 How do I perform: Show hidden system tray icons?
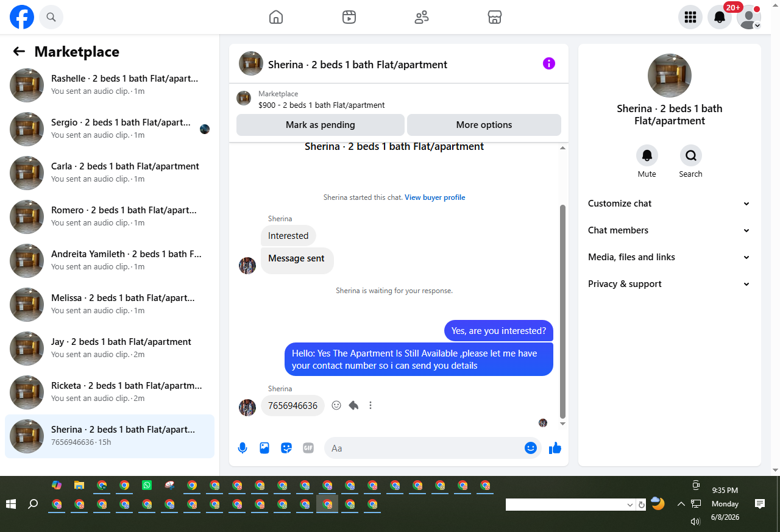click(x=681, y=504)
